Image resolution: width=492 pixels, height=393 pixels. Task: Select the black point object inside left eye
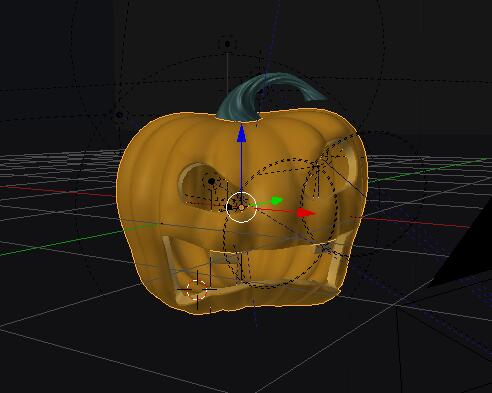point(211,181)
